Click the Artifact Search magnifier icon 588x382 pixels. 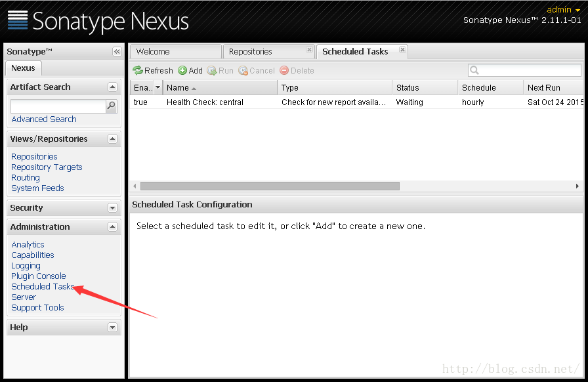[112, 106]
